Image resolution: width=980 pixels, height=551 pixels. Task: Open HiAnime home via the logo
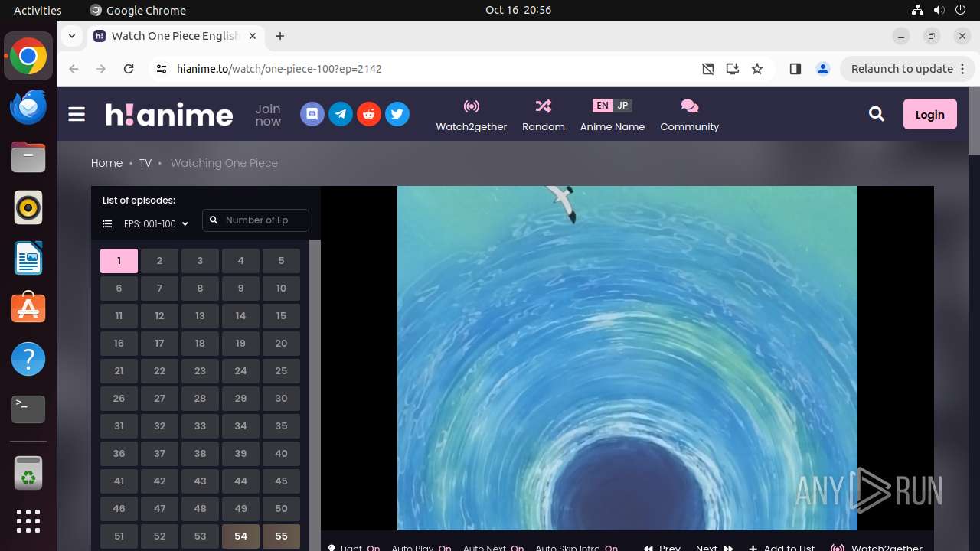pos(169,115)
